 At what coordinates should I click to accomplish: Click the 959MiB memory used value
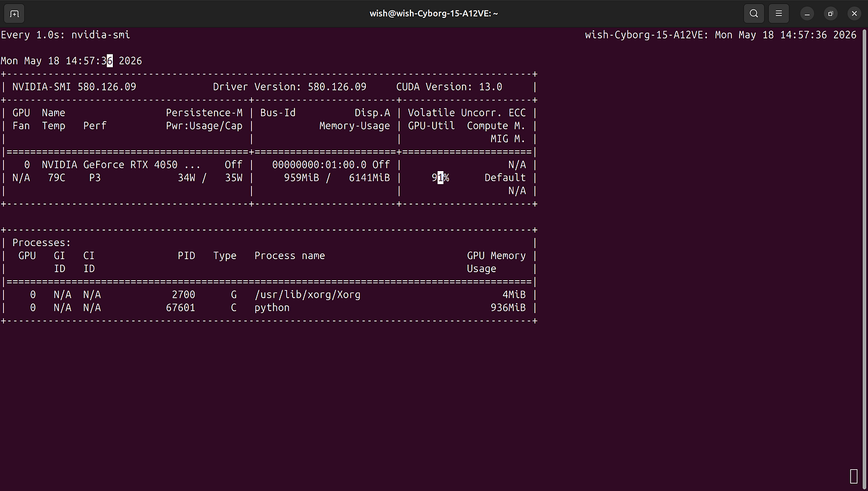[x=301, y=178]
